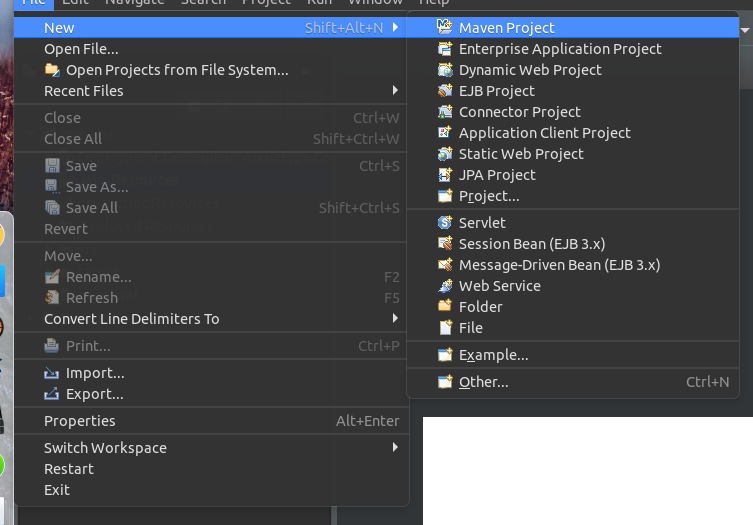Click the JPA Project icon
The width and height of the screenshot is (753, 525).
coord(445,174)
